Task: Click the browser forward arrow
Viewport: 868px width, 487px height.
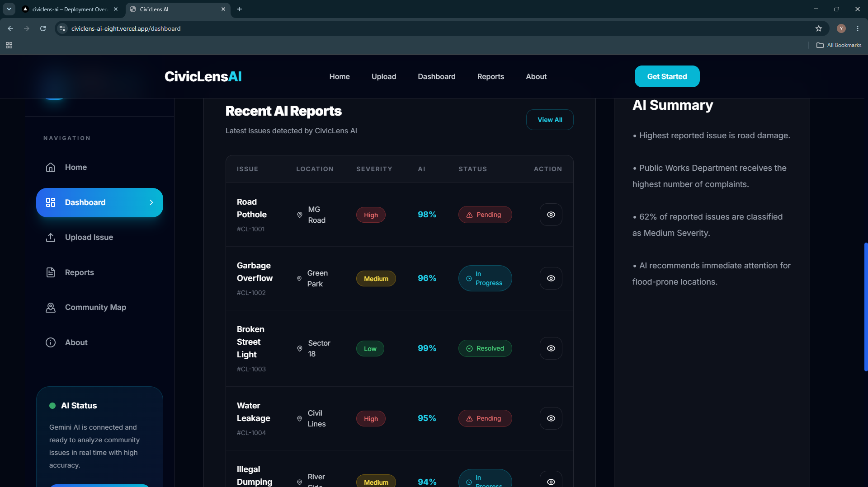Action: click(x=27, y=28)
